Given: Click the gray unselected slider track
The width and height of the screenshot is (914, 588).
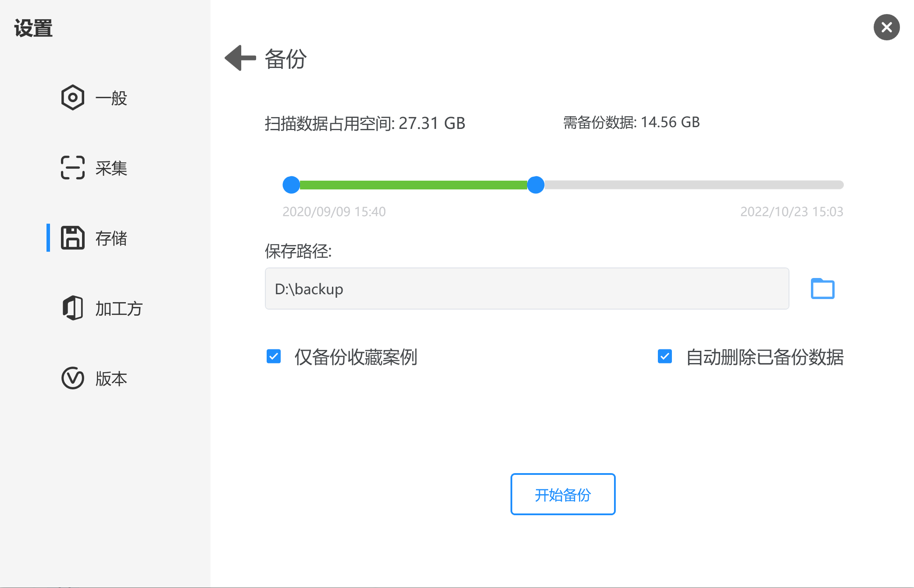Looking at the screenshot, I should (x=694, y=185).
